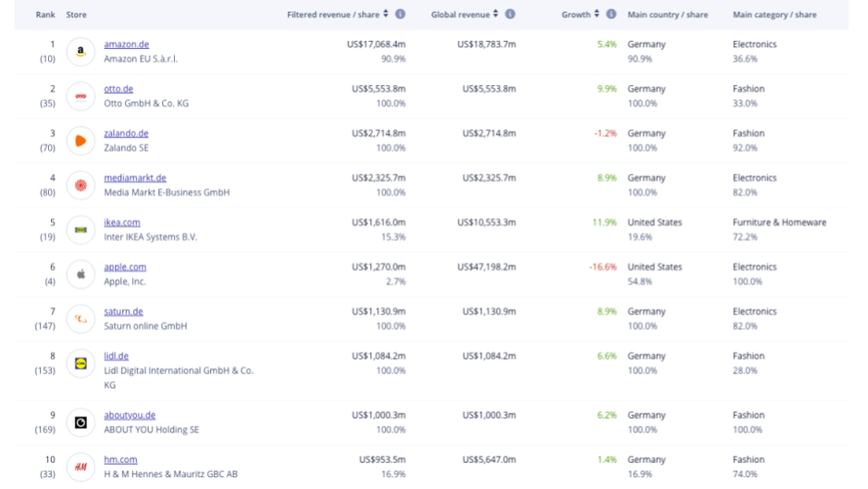
Task: Open the apple.com store link
Action: [x=125, y=267]
